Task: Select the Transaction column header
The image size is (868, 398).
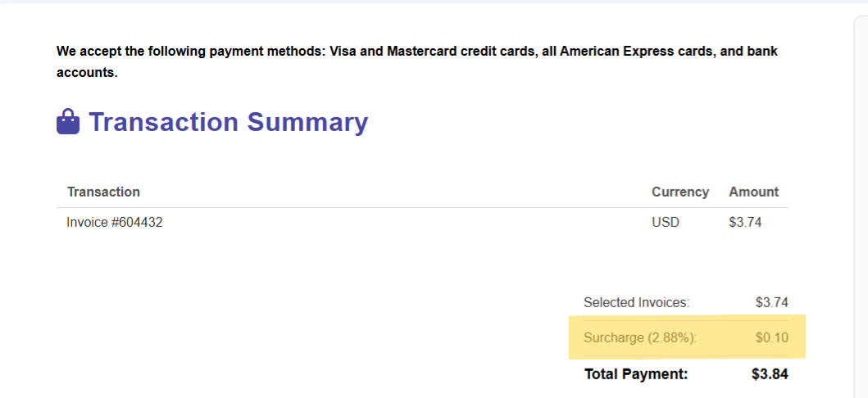Action: click(x=103, y=192)
